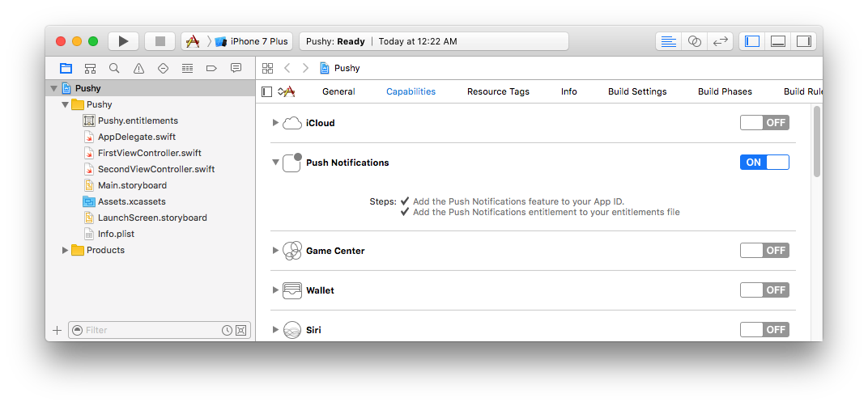Run the project with the Play button
The image size is (868, 406).
coord(123,41)
